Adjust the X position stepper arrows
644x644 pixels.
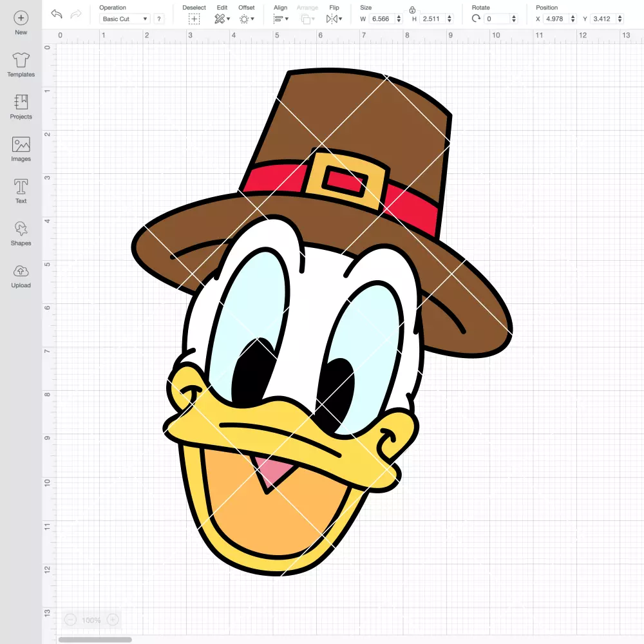tap(573, 19)
